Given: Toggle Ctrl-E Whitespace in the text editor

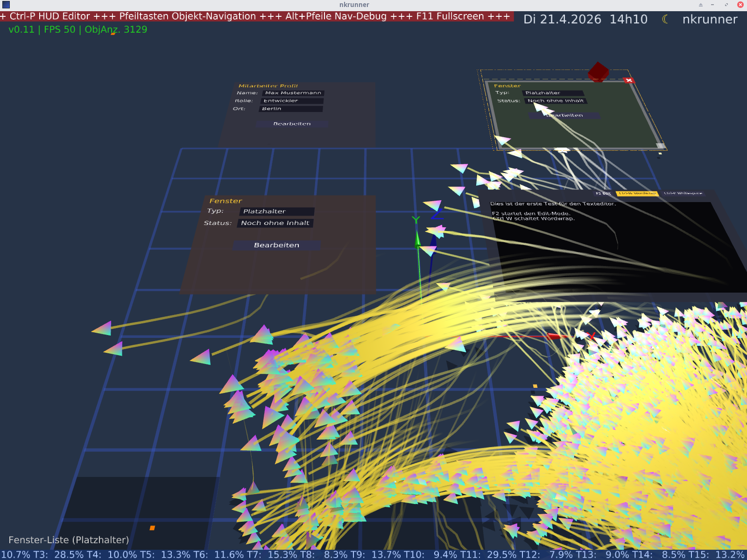Looking at the screenshot, I should pyautogui.click(x=683, y=193).
